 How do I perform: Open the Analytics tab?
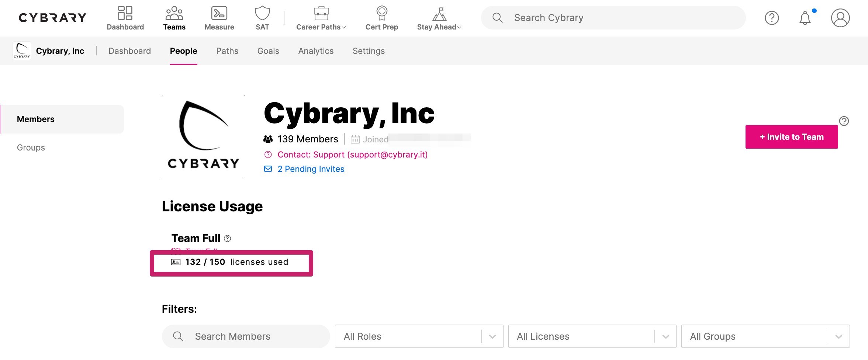click(x=316, y=51)
